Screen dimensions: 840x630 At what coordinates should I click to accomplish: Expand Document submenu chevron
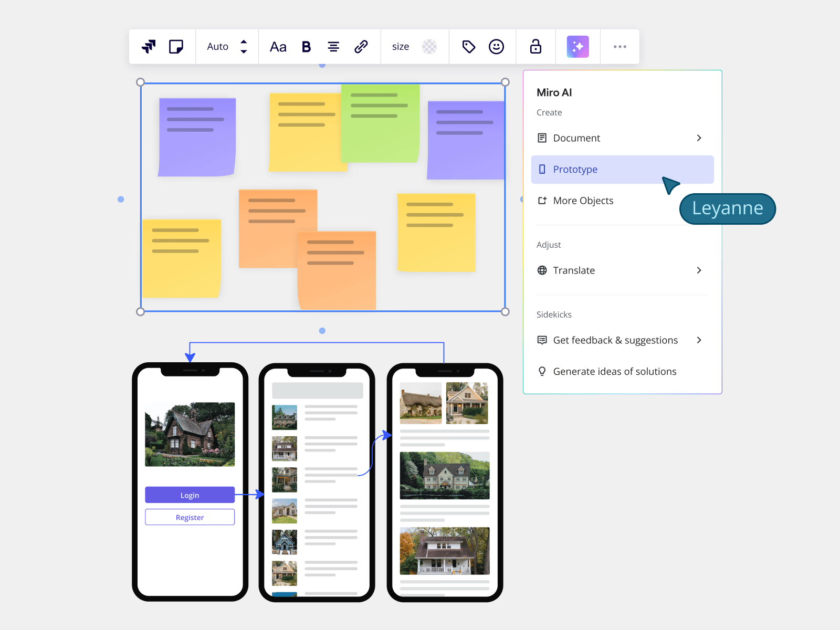pyautogui.click(x=699, y=138)
